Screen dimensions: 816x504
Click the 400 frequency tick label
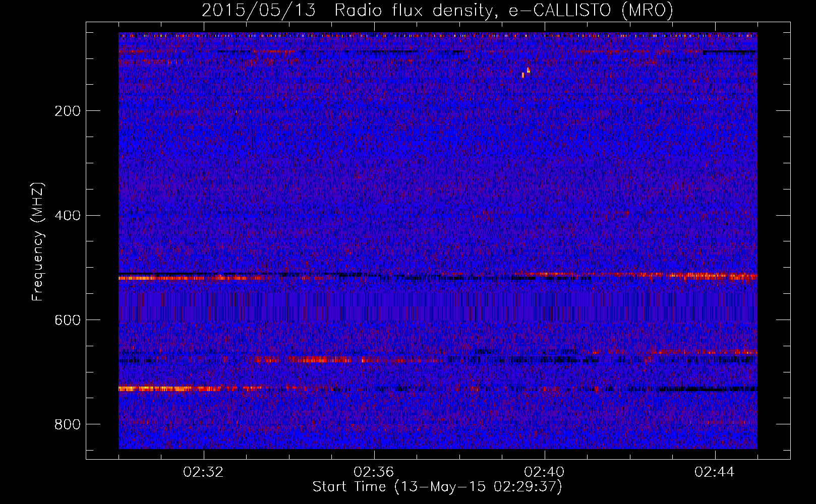[x=68, y=216]
